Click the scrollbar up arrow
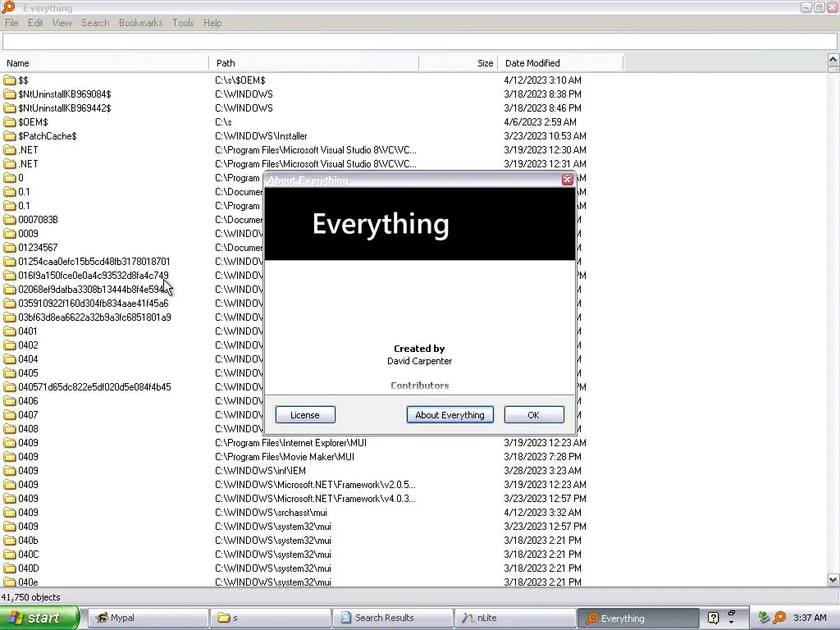Screen dimensions: 840x630 point(833,59)
